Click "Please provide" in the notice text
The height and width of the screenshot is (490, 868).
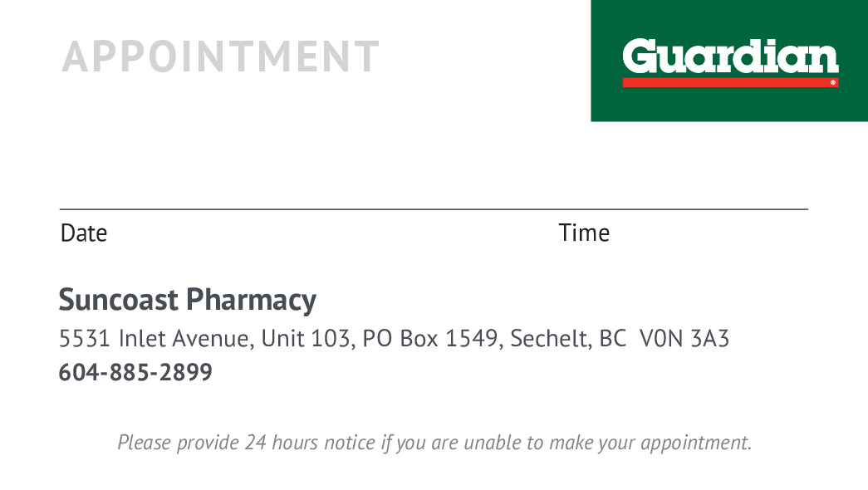coord(178,443)
